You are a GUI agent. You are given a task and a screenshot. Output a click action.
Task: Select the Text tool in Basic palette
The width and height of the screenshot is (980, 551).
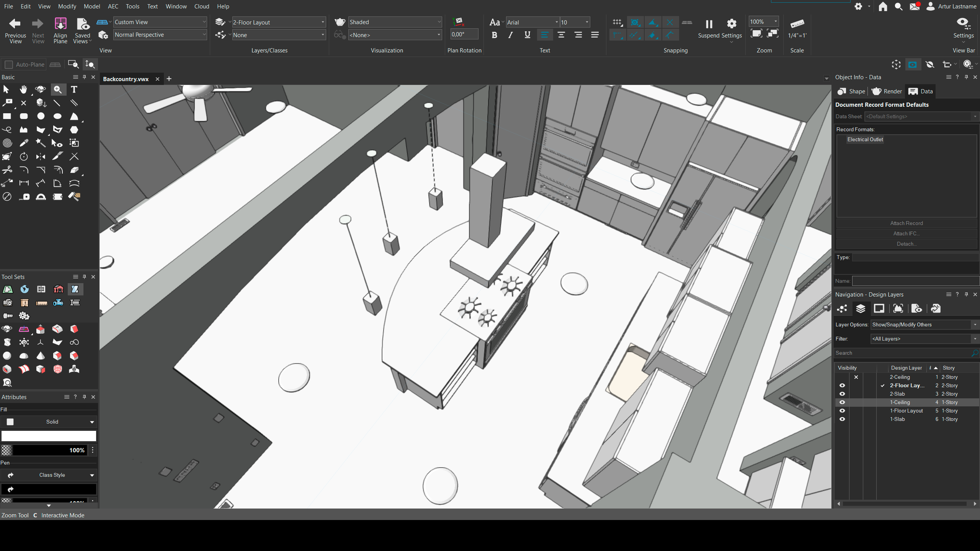click(x=74, y=90)
